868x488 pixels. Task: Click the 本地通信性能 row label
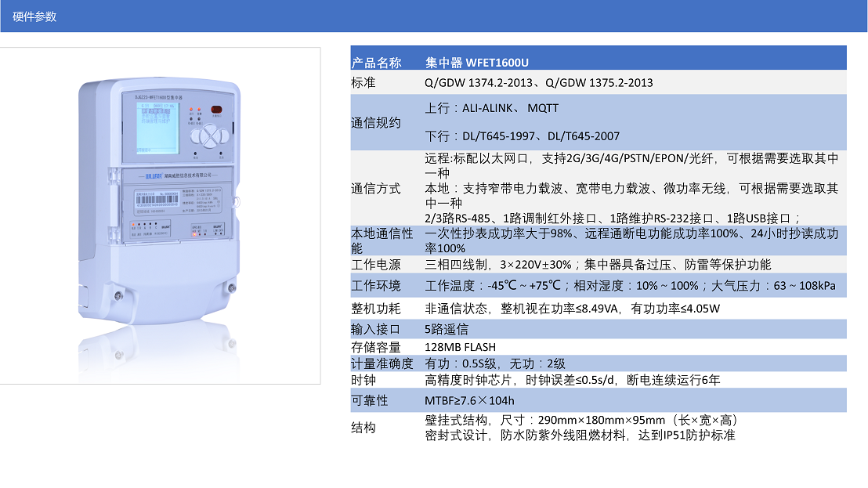[x=382, y=240]
